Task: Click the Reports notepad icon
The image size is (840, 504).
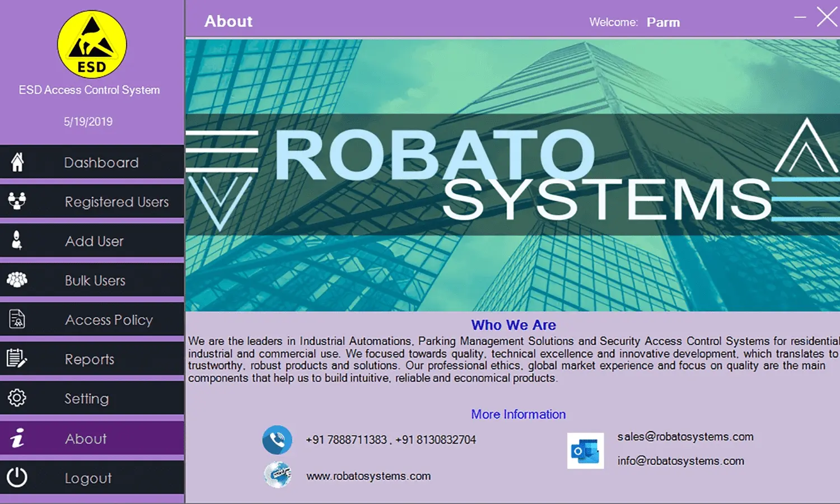Action: point(17,358)
